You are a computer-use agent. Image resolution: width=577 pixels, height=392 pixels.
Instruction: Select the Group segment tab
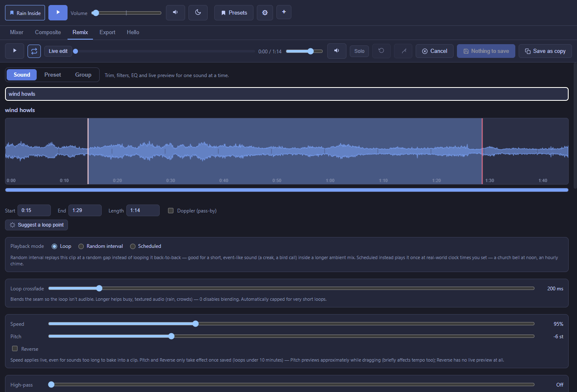tap(83, 75)
